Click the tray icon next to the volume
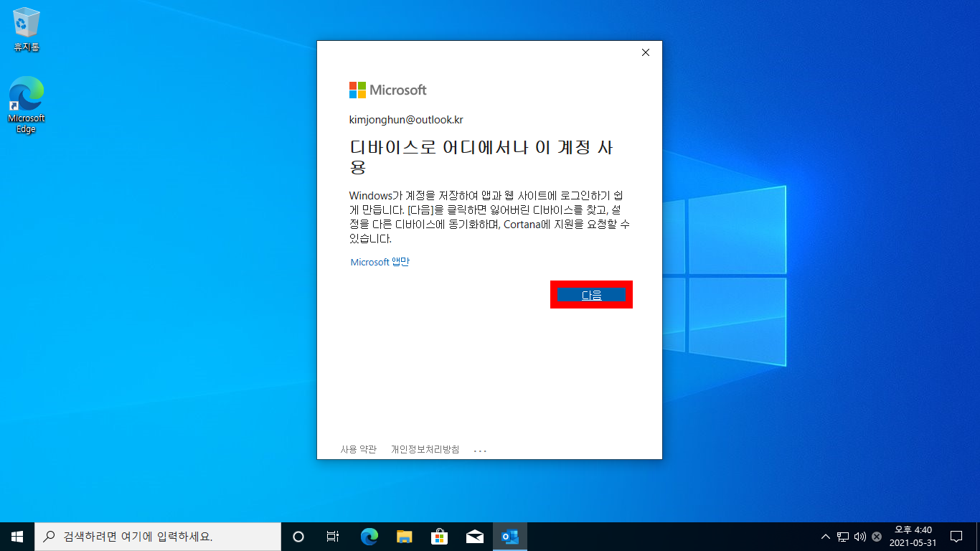Viewport: 980px width, 551px height. 877,537
